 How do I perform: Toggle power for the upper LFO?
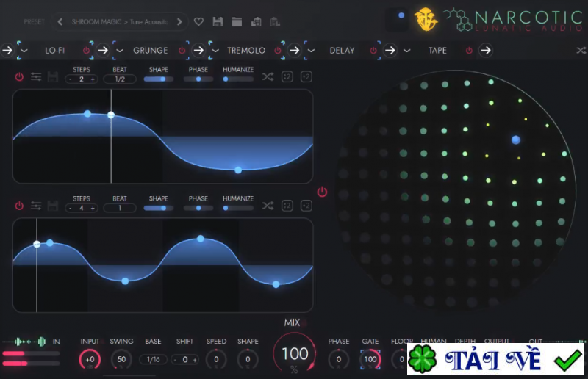19,77
